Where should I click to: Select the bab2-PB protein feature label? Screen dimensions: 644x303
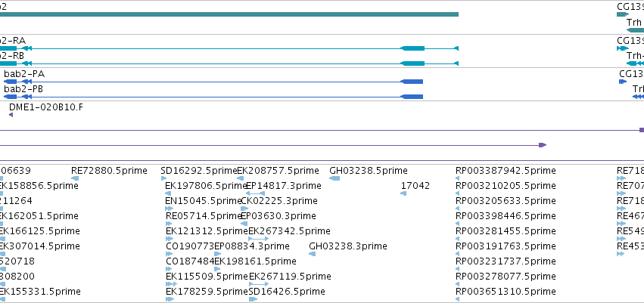click(23, 89)
